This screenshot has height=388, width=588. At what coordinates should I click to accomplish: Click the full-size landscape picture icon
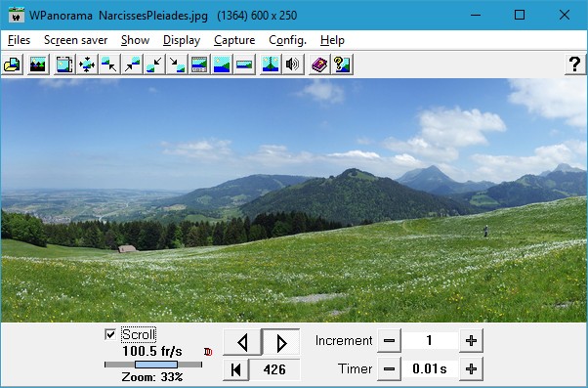[x=222, y=65]
